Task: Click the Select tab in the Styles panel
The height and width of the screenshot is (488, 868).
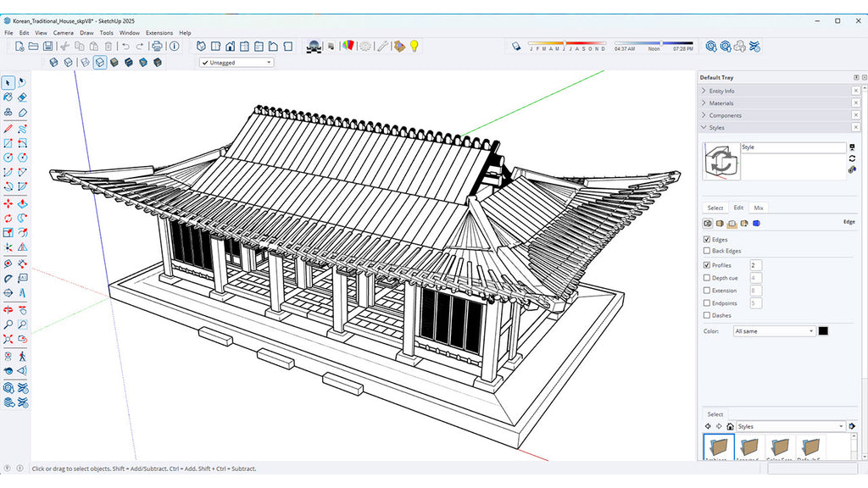Action: (x=715, y=208)
